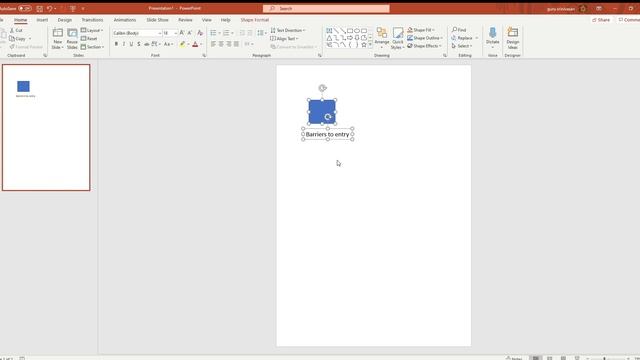The height and width of the screenshot is (360, 640).
Task: Click the blue rectangle shape on slide
Action: click(x=322, y=112)
